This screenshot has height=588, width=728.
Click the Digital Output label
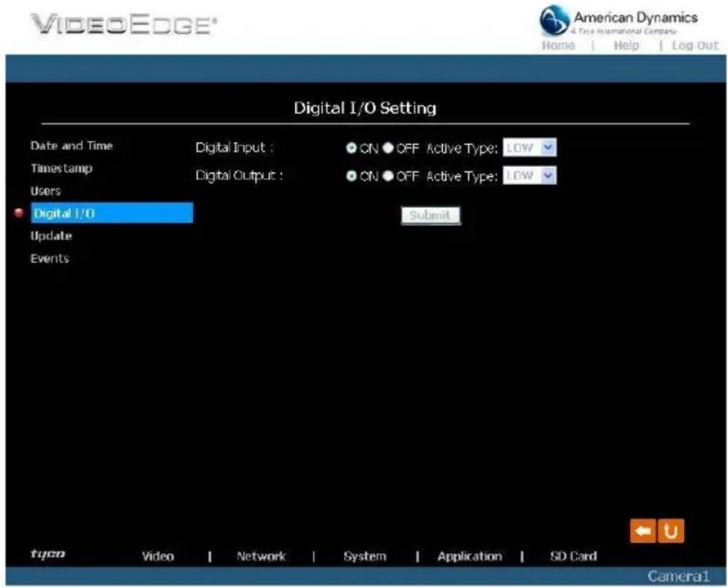click(x=238, y=175)
